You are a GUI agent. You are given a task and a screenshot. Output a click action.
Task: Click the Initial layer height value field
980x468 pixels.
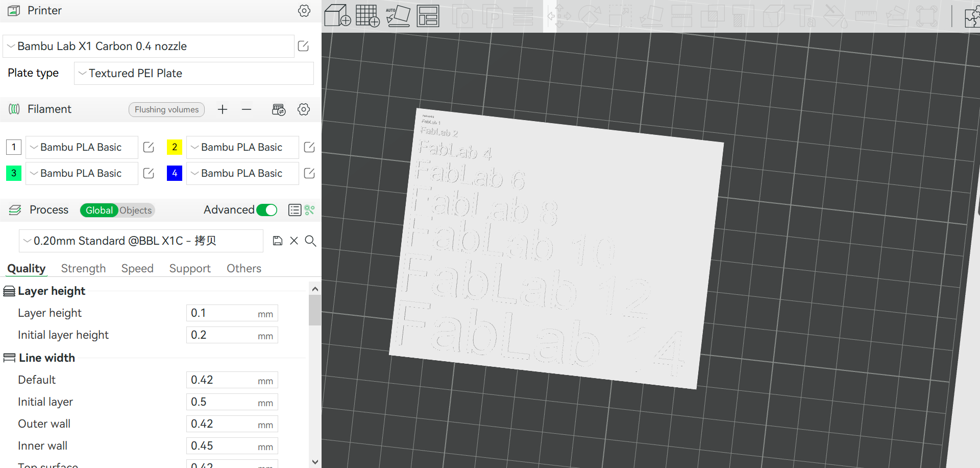click(232, 335)
